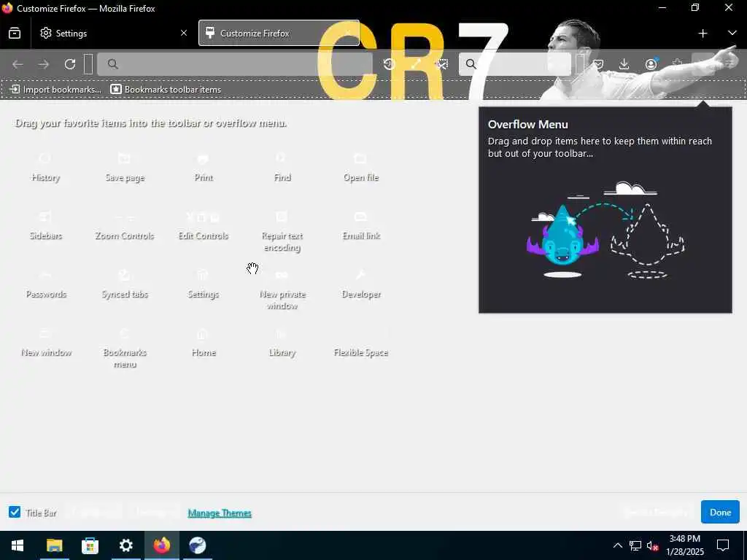This screenshot has height=560, width=747.
Task: Click inside the URL address bar
Action: [x=234, y=64]
